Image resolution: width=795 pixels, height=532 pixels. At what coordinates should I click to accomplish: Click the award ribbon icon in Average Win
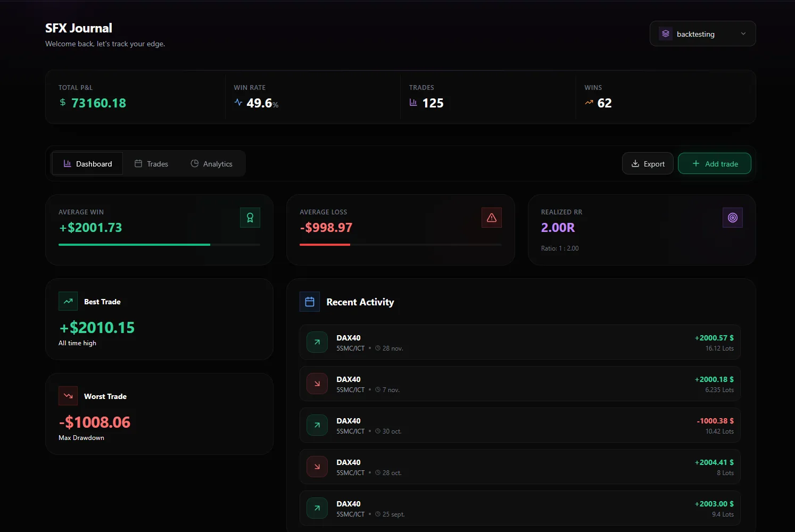[x=250, y=218]
